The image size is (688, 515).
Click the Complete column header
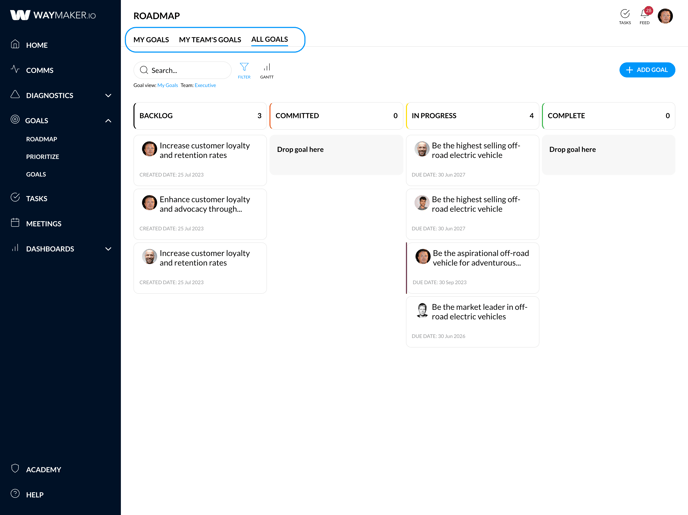coord(609,116)
